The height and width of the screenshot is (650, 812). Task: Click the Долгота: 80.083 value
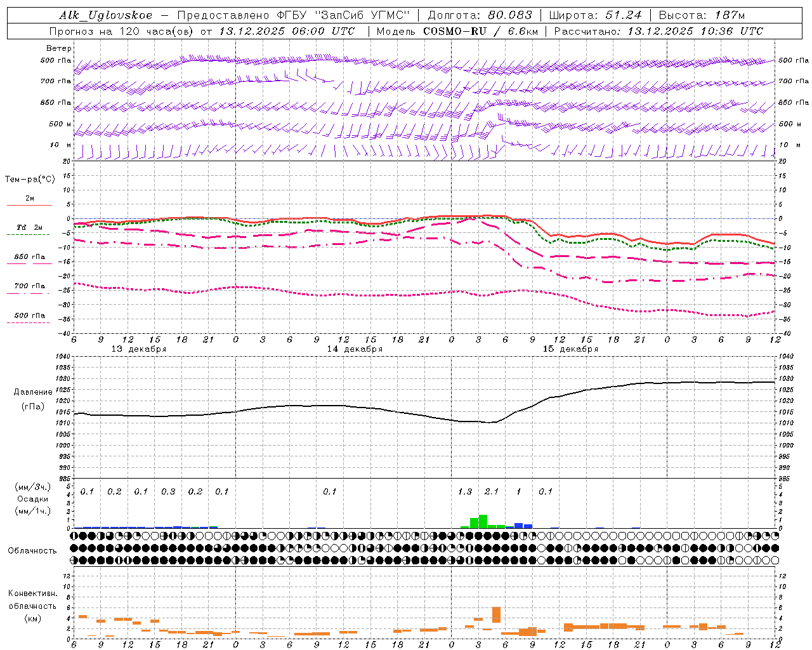click(480, 15)
